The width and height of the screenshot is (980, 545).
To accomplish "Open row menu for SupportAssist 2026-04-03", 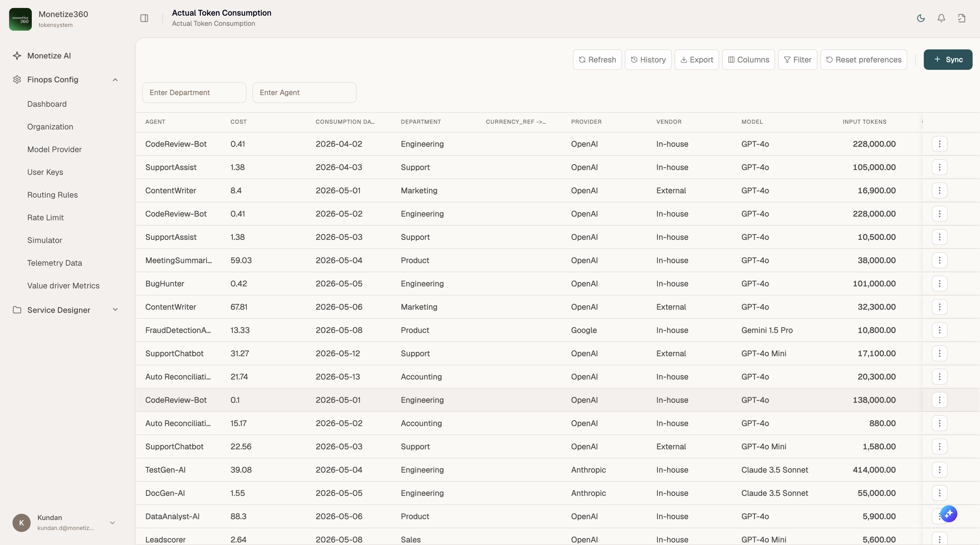I will click(939, 167).
